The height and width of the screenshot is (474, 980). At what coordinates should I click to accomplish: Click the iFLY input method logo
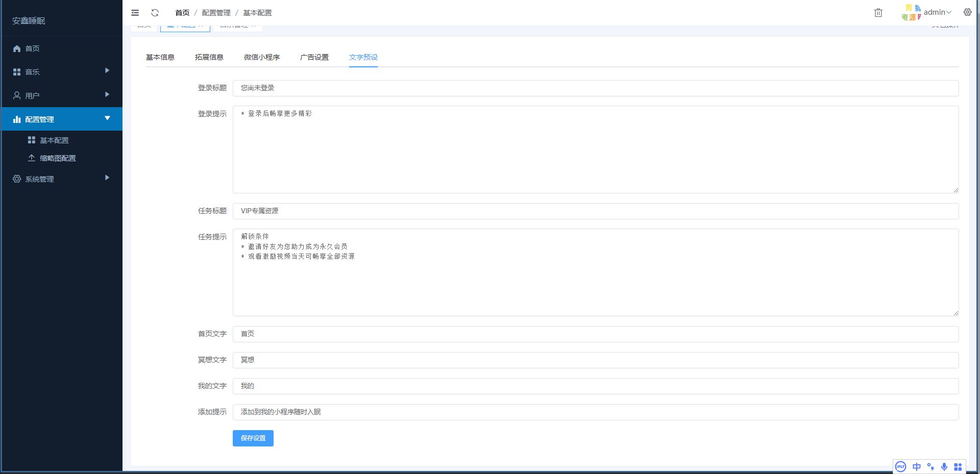(901, 466)
